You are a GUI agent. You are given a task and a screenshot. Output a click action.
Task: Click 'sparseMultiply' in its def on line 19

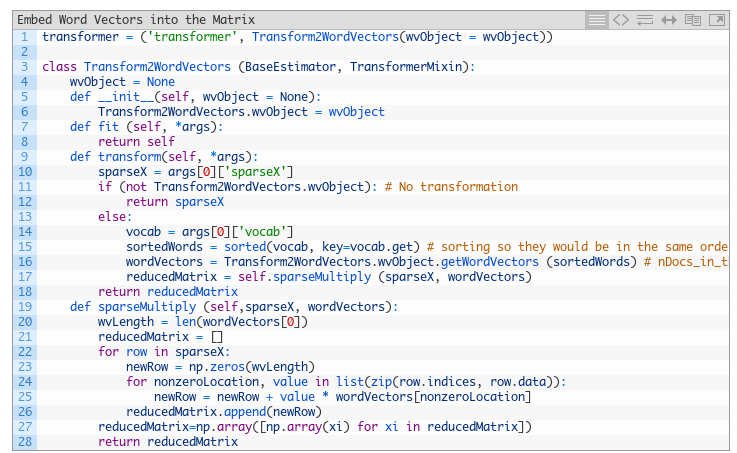click(147, 307)
